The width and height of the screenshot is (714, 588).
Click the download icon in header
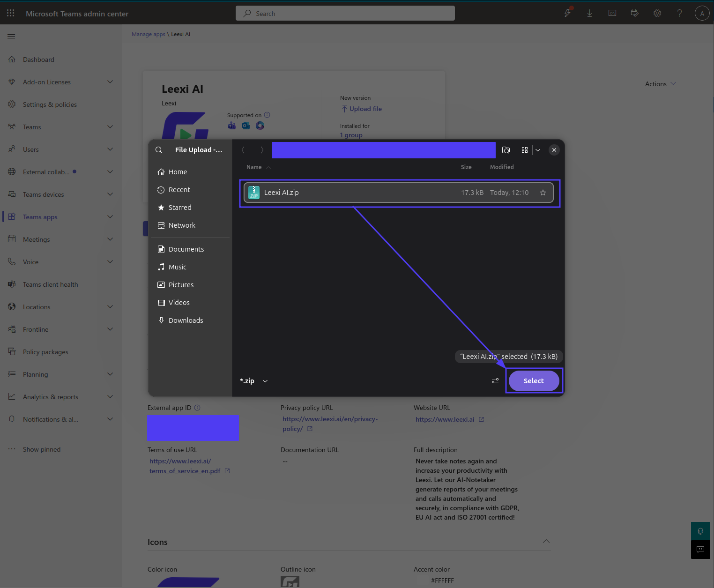(590, 13)
